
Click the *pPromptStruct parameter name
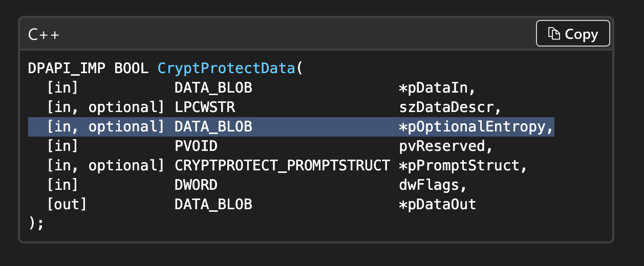point(463,166)
